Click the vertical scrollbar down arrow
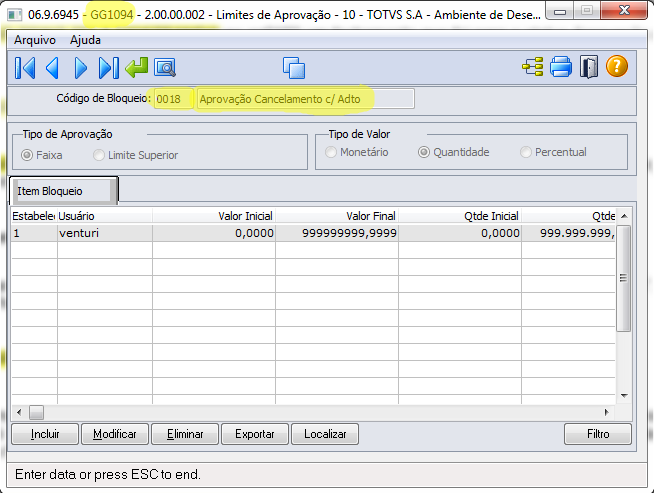 click(624, 395)
